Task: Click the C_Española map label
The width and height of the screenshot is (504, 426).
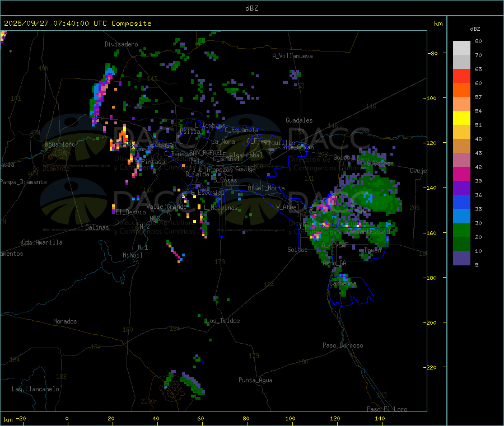Action: pyautogui.click(x=242, y=130)
